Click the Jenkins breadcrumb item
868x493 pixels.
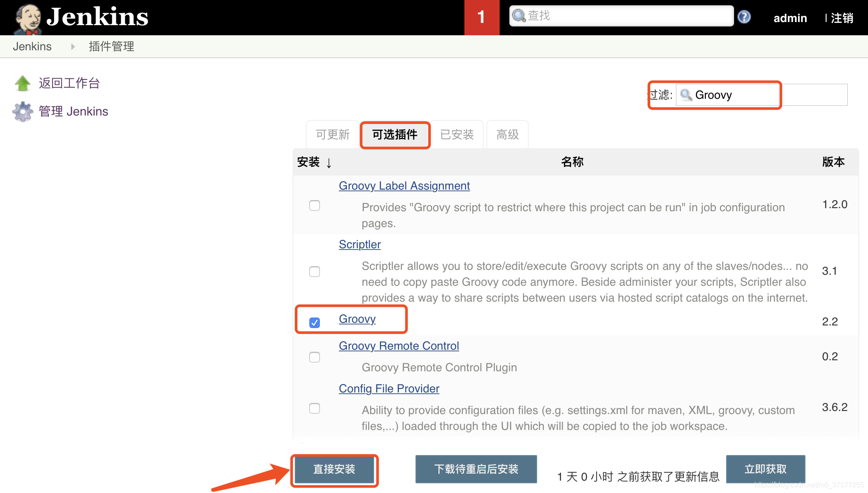coord(32,46)
